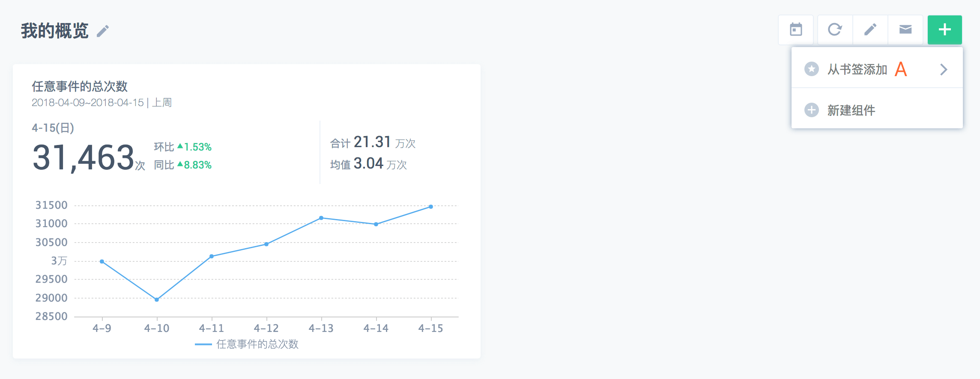This screenshot has width=980, height=379.
Task: Toggle 任意事件的总次数 legend series
Action: pyautogui.click(x=247, y=344)
